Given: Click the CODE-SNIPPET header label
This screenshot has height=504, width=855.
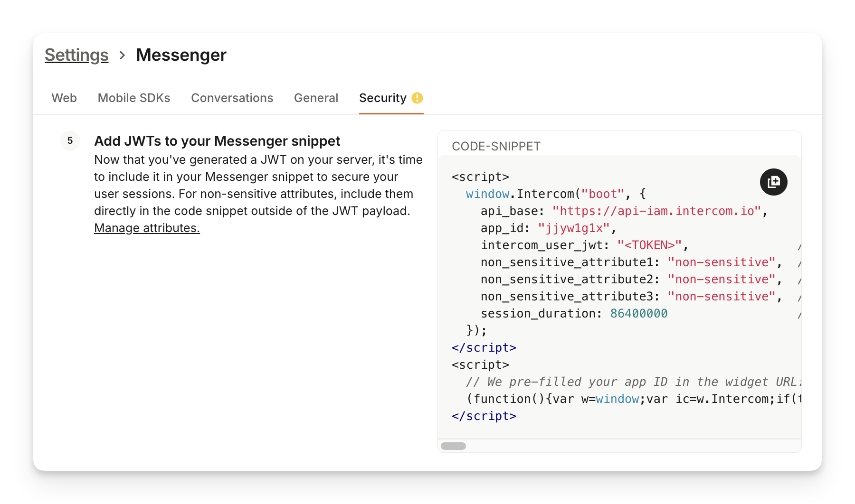Looking at the screenshot, I should click(x=496, y=146).
